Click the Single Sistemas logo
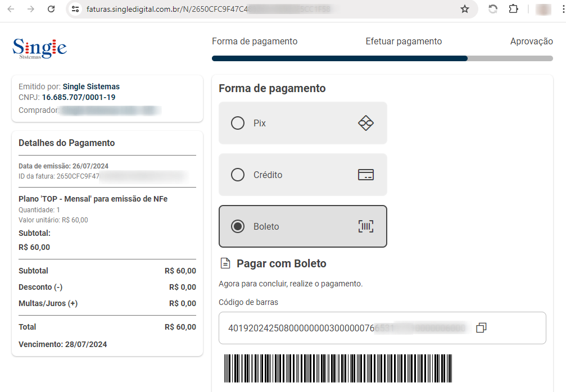The image size is (566, 392). (x=40, y=49)
